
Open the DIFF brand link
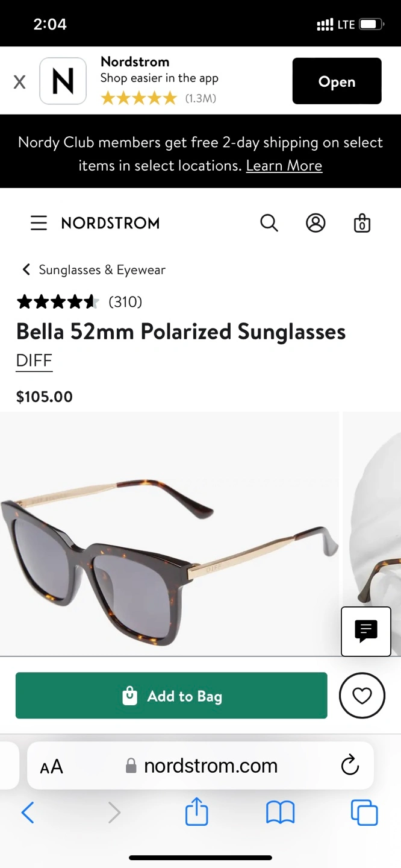(34, 360)
